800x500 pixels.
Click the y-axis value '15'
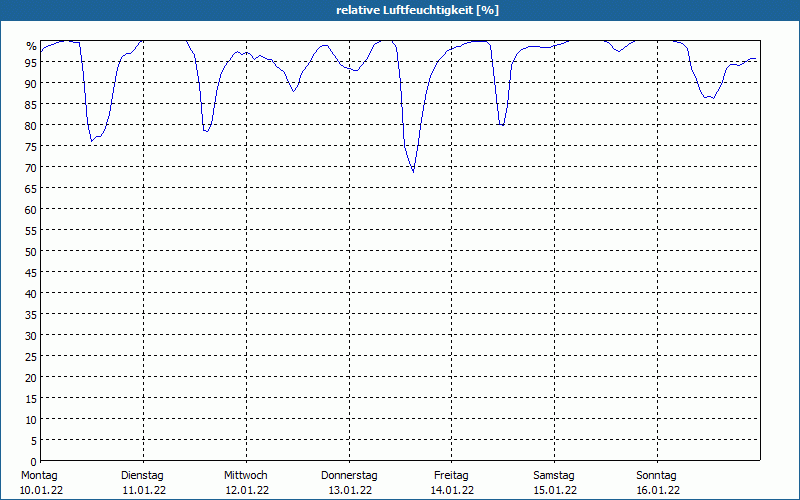31,398
